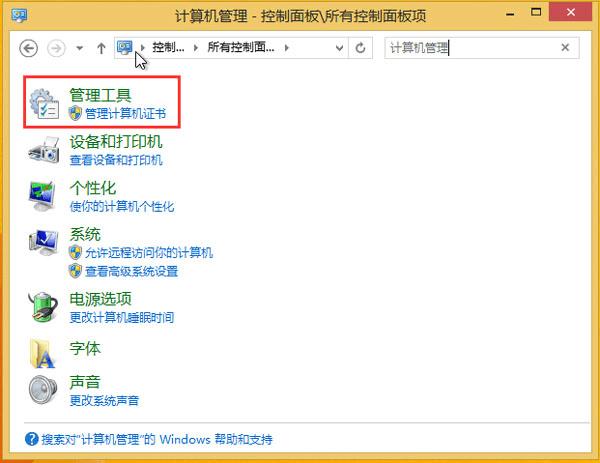
Task: Open Windows 帮助和支持 search link
Action: tap(157, 439)
